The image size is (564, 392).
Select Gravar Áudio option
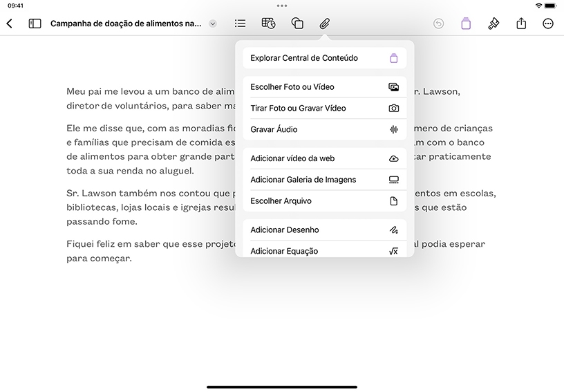(324, 129)
